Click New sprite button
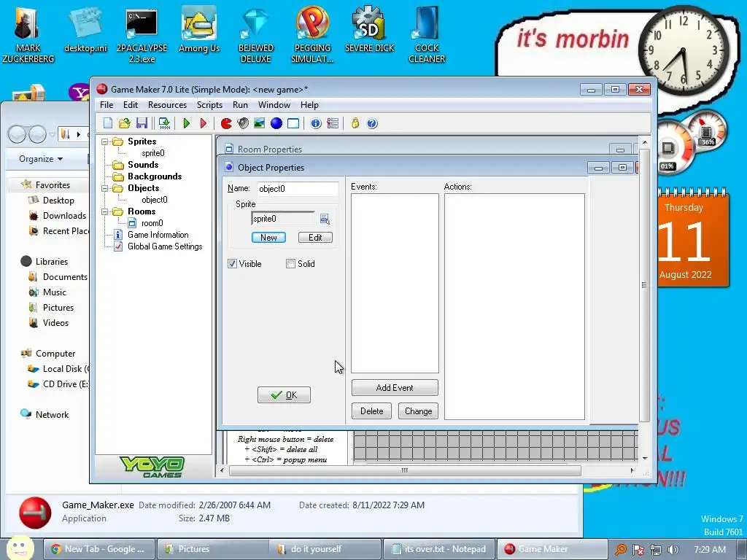Screen dimensions: 747x560 tap(268, 238)
